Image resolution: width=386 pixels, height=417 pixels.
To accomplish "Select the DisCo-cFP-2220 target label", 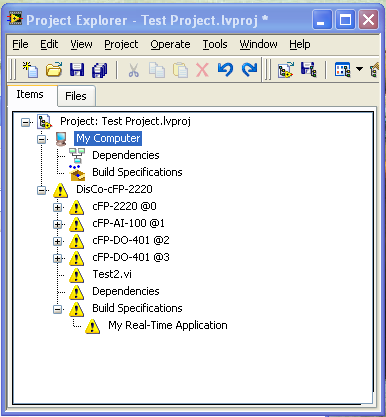I will [114, 189].
